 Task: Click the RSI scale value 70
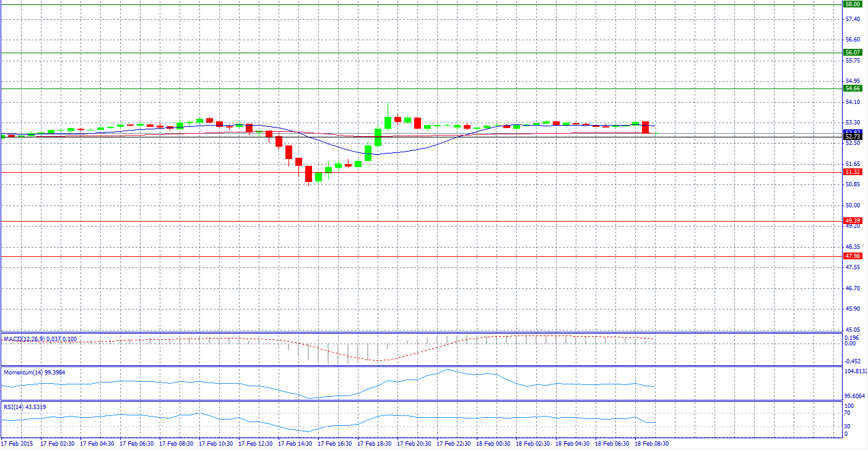coord(848,413)
